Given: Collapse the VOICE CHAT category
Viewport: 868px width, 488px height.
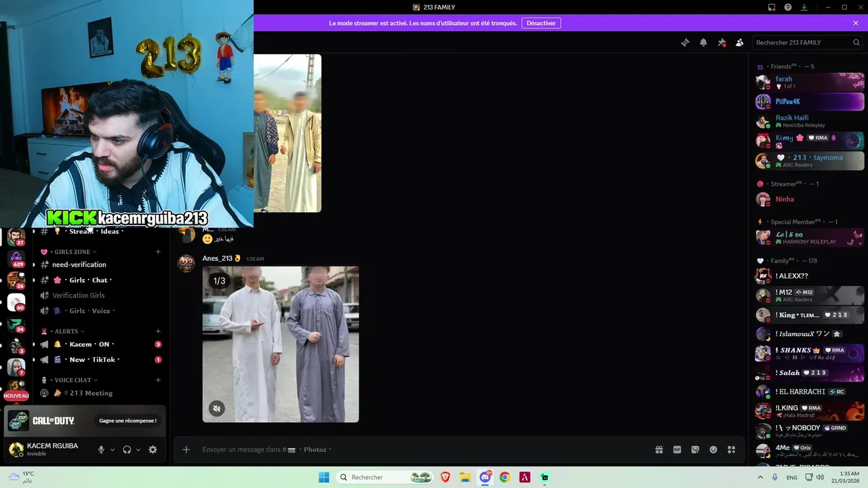Looking at the screenshot, I should coord(73,380).
